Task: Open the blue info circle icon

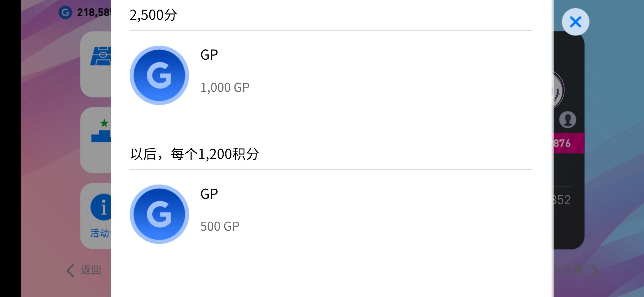Action: [101, 207]
